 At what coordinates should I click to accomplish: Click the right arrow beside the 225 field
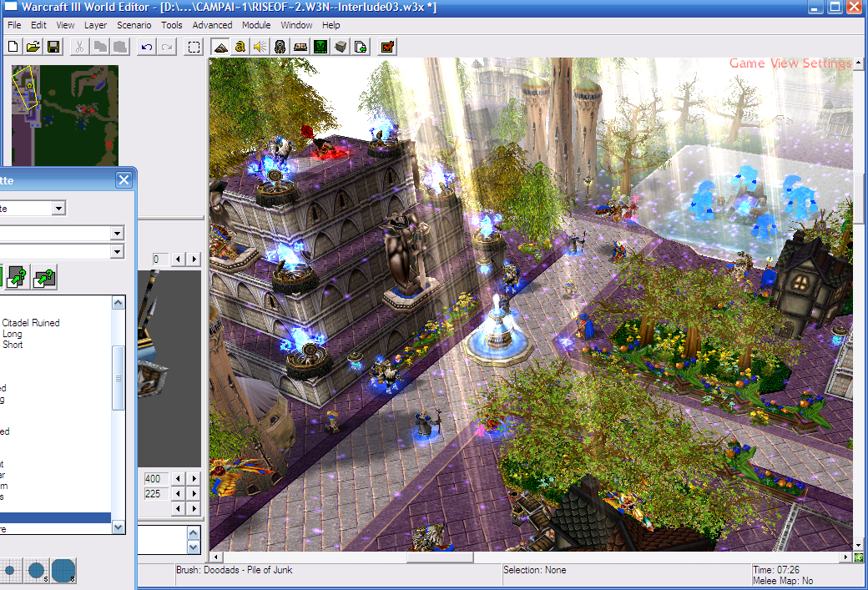point(194,493)
